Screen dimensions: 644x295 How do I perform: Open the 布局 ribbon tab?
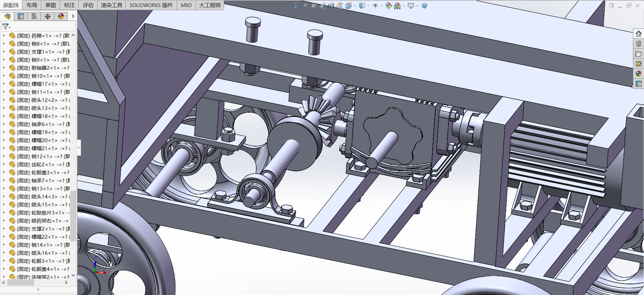pos(32,5)
